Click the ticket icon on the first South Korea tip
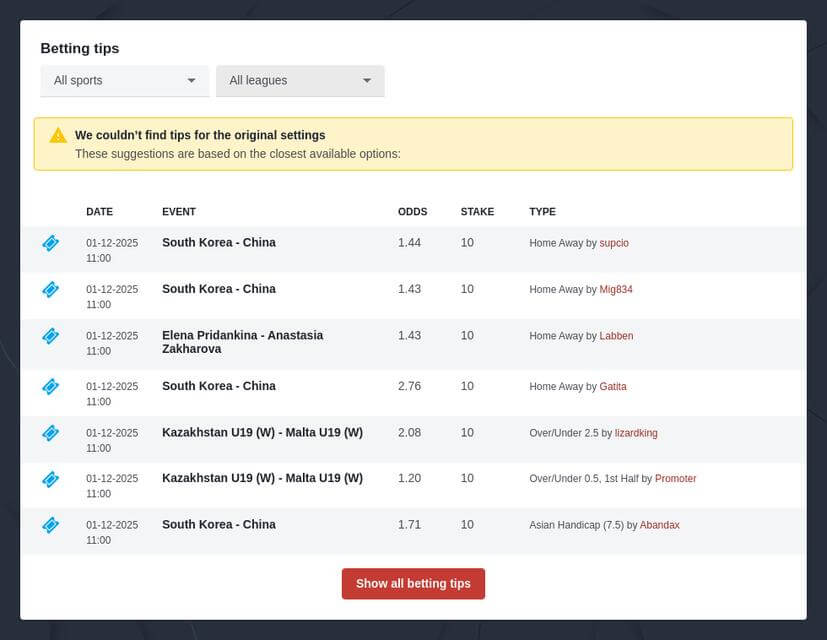Screen dimensions: 827x640 tap(50, 243)
